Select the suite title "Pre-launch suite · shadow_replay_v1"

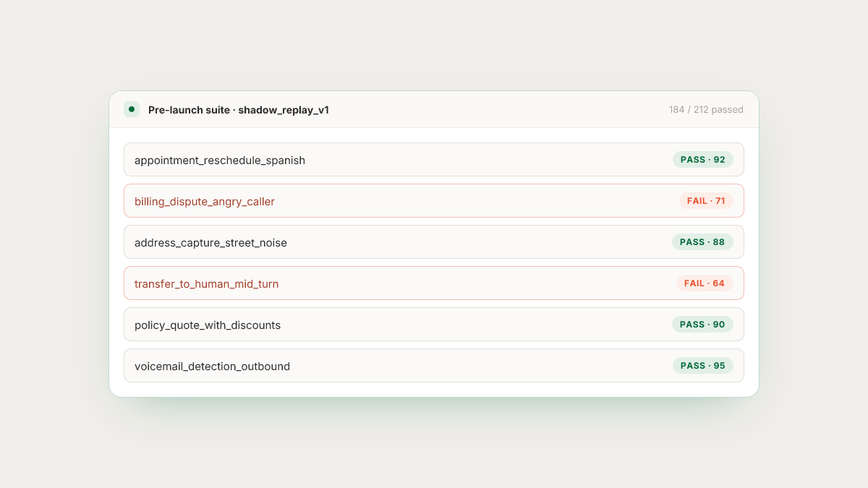(x=239, y=110)
